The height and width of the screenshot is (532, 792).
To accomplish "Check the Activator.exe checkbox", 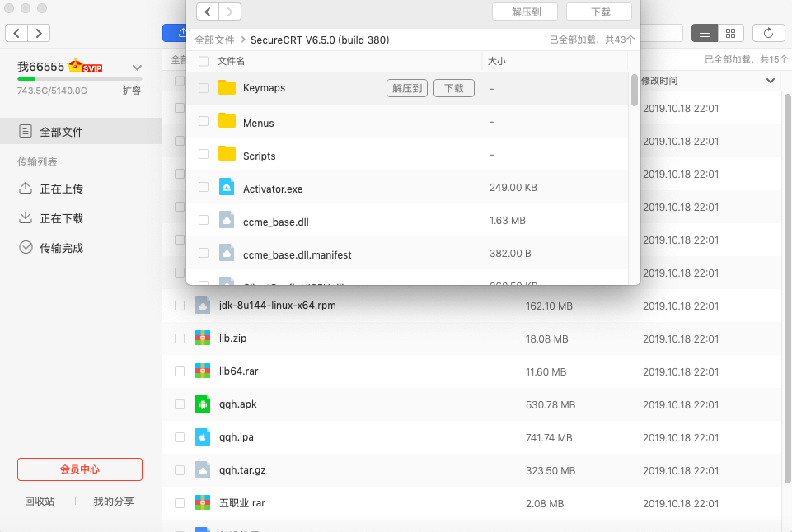I will pyautogui.click(x=204, y=187).
